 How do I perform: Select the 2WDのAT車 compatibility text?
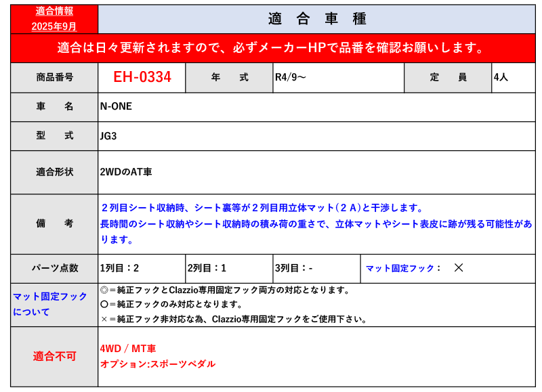(x=126, y=172)
